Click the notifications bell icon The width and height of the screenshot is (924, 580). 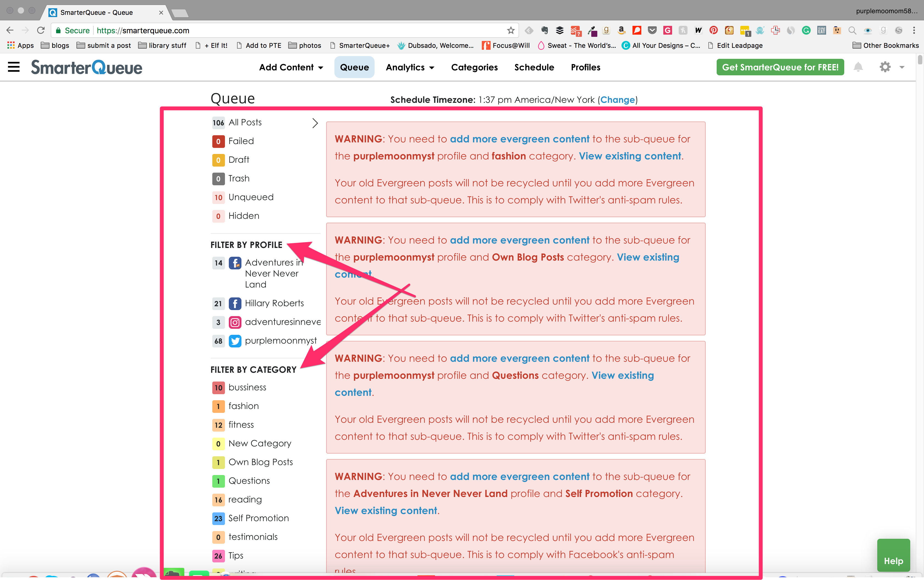pyautogui.click(x=858, y=67)
